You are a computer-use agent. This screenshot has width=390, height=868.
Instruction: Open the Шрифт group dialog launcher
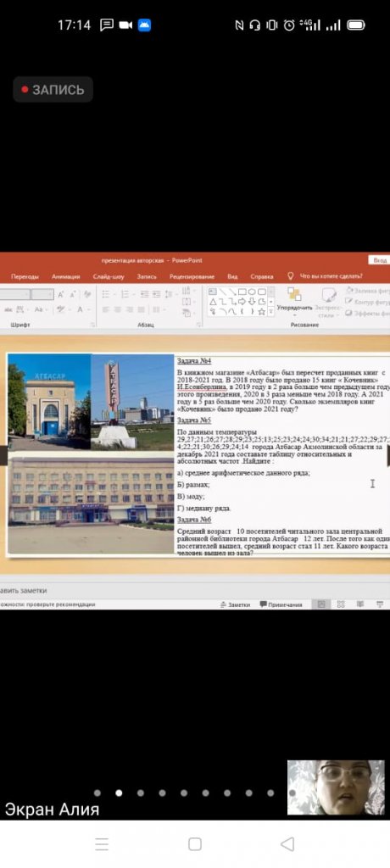tap(92, 325)
